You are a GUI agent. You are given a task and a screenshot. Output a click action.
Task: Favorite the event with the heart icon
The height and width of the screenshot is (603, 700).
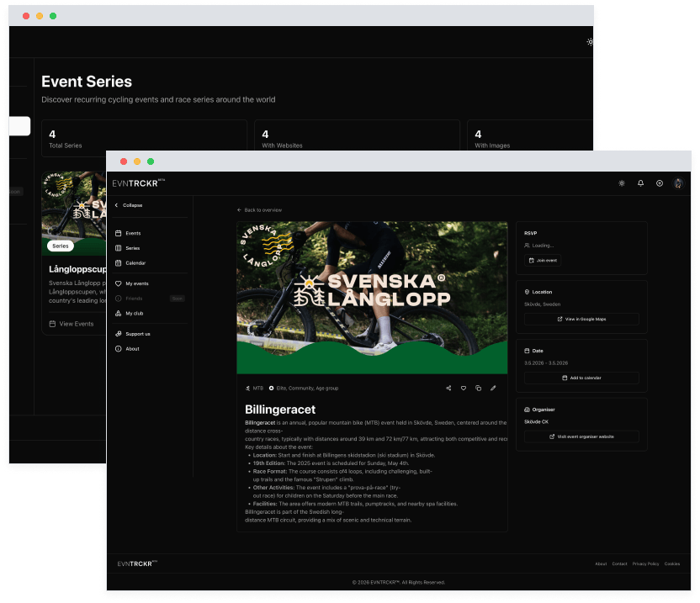click(464, 388)
